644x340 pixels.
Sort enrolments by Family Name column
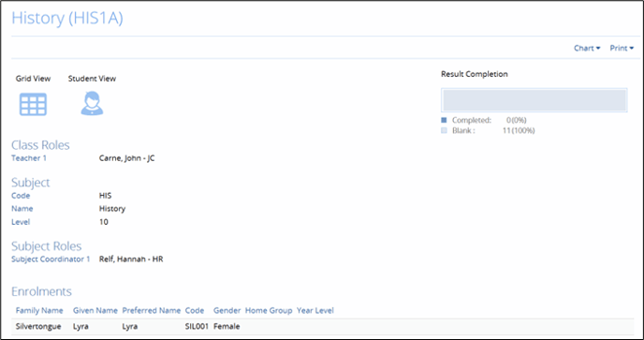pos(39,310)
